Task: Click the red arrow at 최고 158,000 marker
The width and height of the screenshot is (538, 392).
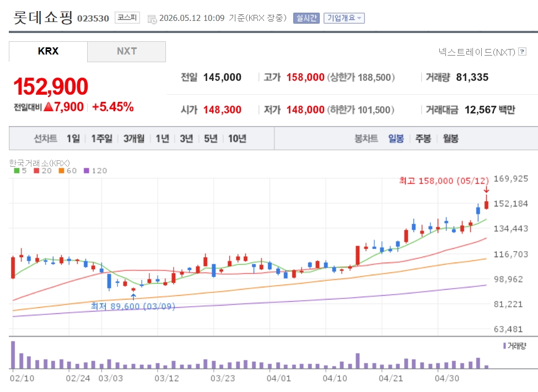Action: pos(486,190)
